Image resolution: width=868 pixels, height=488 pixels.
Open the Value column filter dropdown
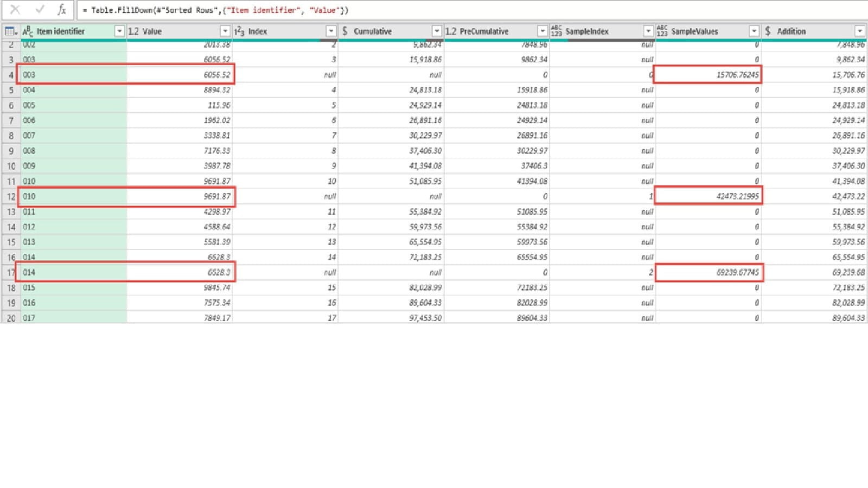click(x=225, y=31)
